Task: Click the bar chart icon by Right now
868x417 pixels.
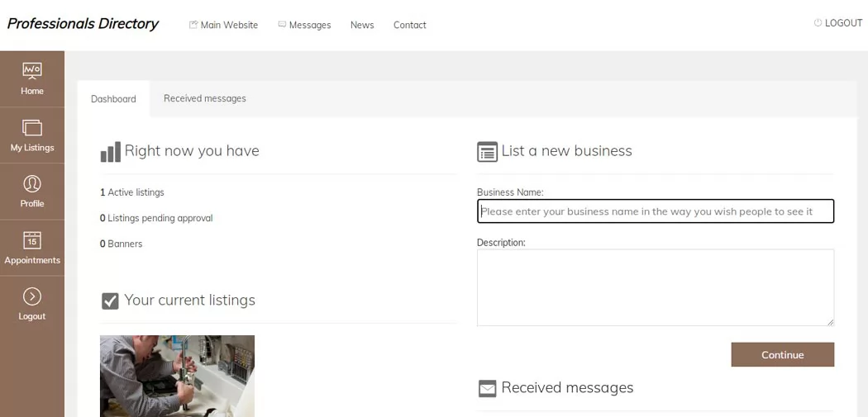Action: click(110, 152)
